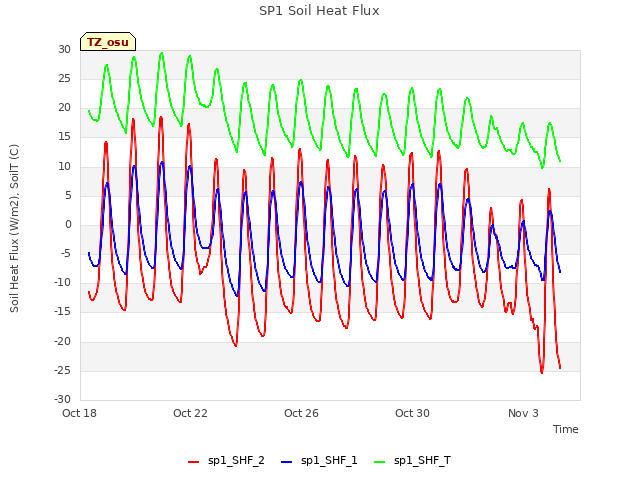Click the 0 y-axis tick label
Screen dimensions: 640x480
coord(68,224)
